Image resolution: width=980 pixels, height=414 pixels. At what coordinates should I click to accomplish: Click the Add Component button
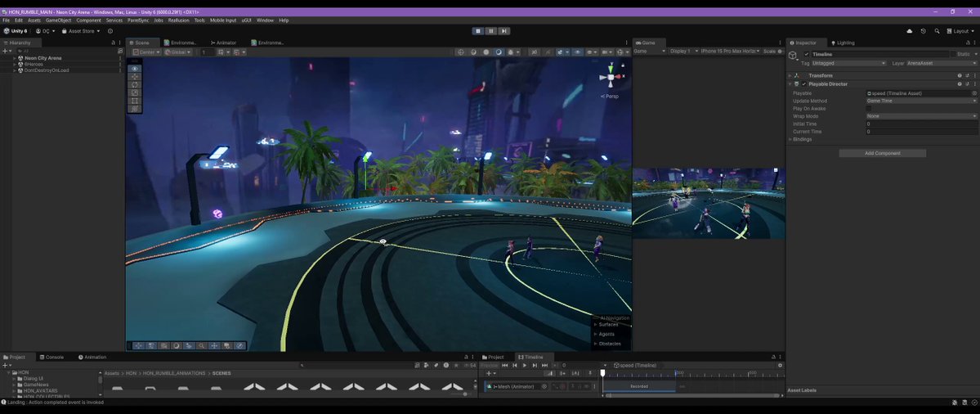(x=883, y=153)
